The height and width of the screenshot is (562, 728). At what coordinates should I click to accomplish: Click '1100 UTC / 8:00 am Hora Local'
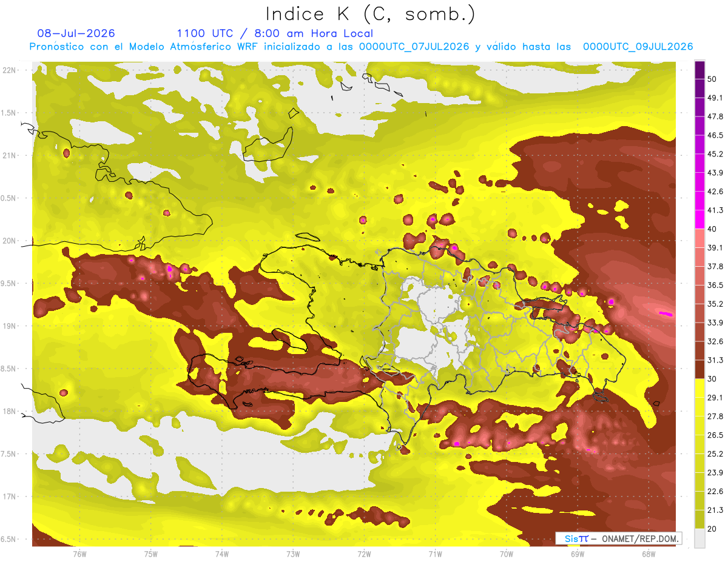tap(275, 33)
